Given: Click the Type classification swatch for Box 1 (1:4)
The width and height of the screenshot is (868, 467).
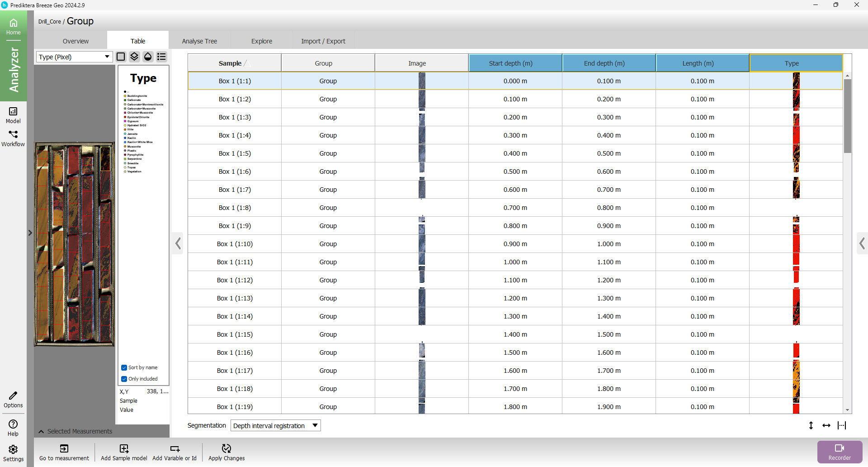Looking at the screenshot, I should tap(796, 135).
